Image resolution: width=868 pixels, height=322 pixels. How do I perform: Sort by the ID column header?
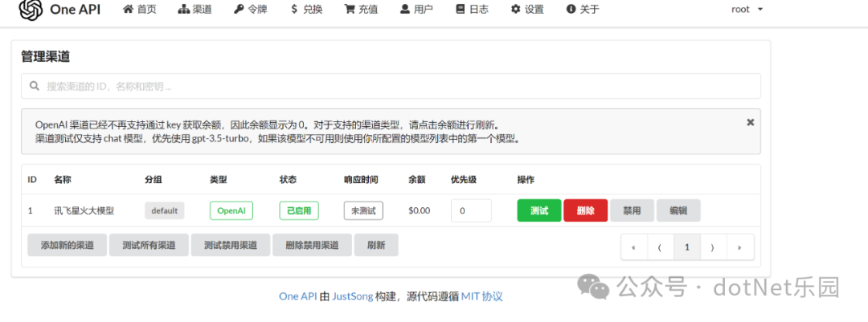(x=33, y=180)
